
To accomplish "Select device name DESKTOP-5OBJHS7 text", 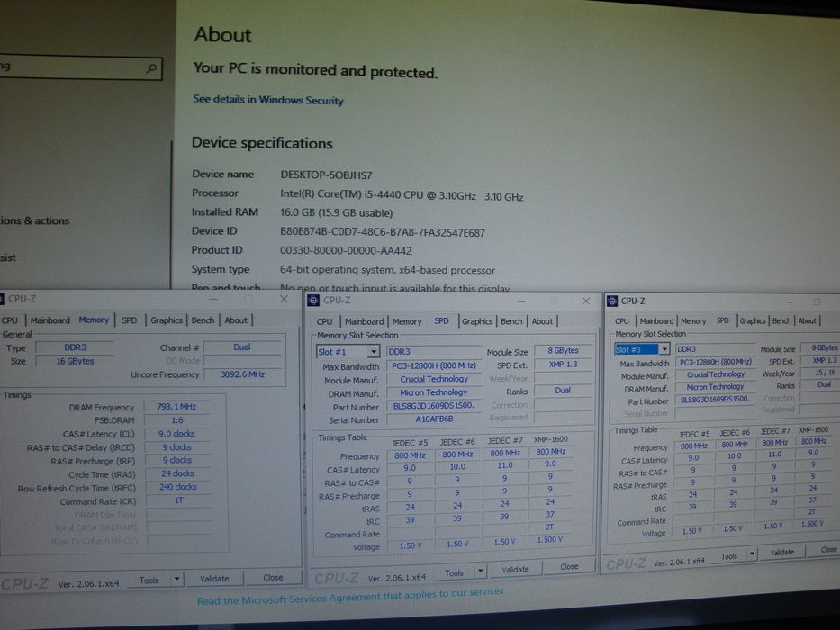I will point(326,175).
